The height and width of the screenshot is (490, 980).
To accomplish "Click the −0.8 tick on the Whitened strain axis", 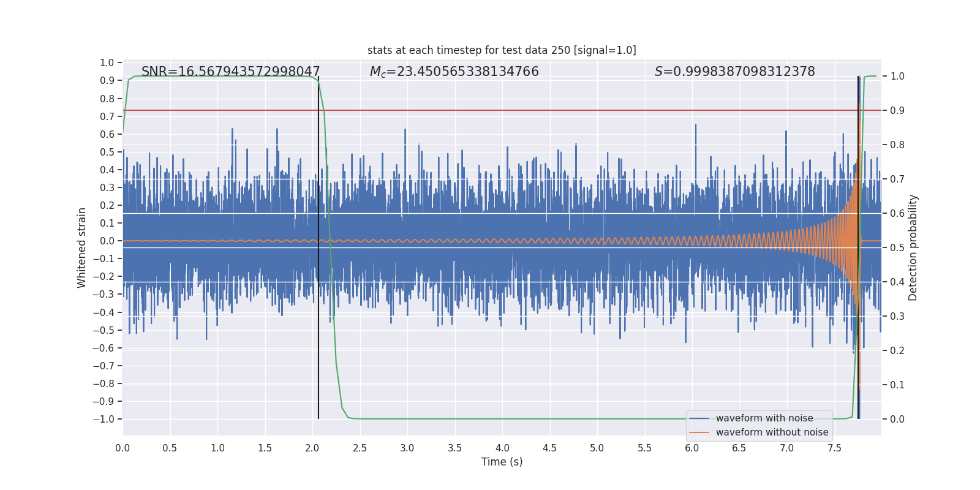I will [104, 383].
